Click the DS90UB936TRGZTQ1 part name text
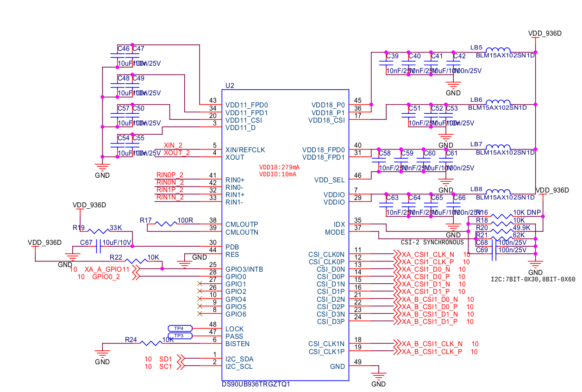 256,385
